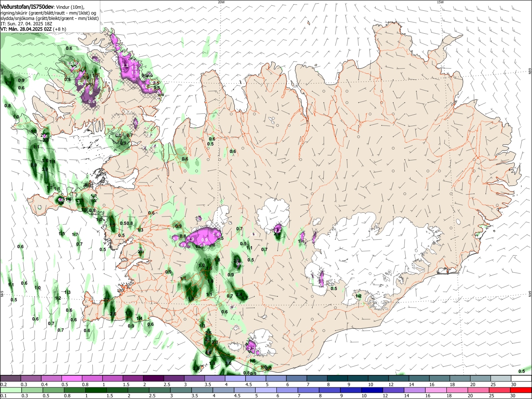
Task: Select the snow legend swatch between 1 and 1.5
Action: [113, 378]
